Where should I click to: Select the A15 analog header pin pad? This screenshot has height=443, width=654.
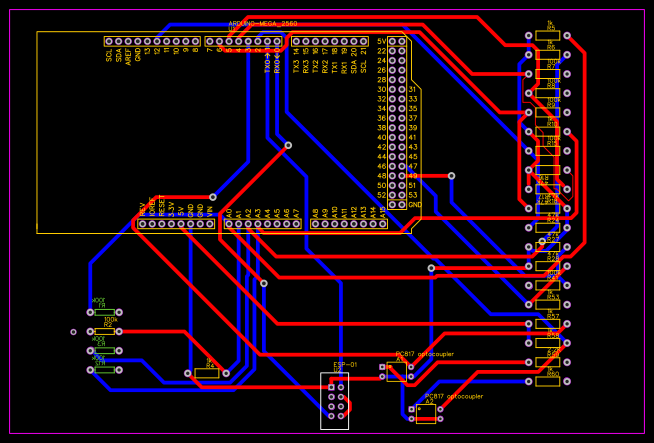(x=382, y=224)
